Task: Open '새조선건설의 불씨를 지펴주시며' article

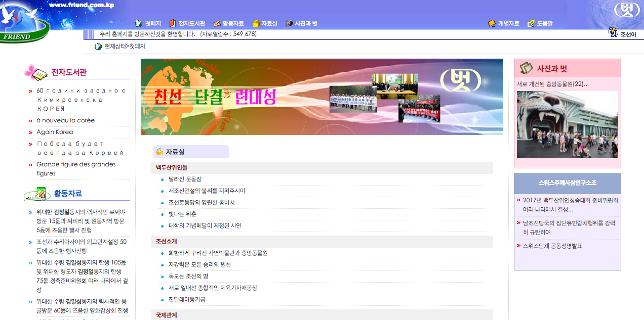Action: tap(207, 191)
